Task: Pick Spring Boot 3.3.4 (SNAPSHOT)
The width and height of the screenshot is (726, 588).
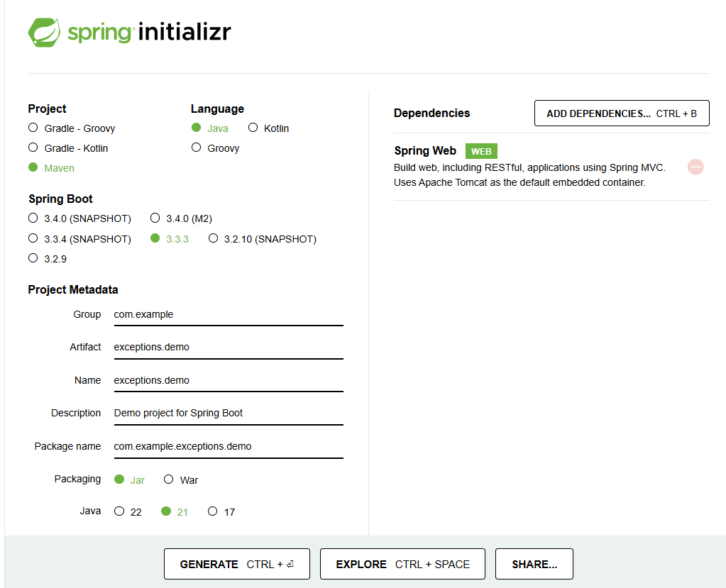Action: tap(79, 239)
